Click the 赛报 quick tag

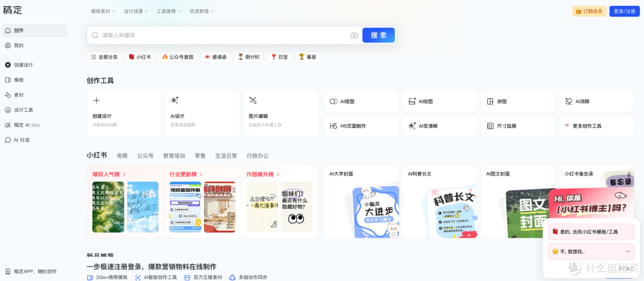pyautogui.click(x=307, y=57)
